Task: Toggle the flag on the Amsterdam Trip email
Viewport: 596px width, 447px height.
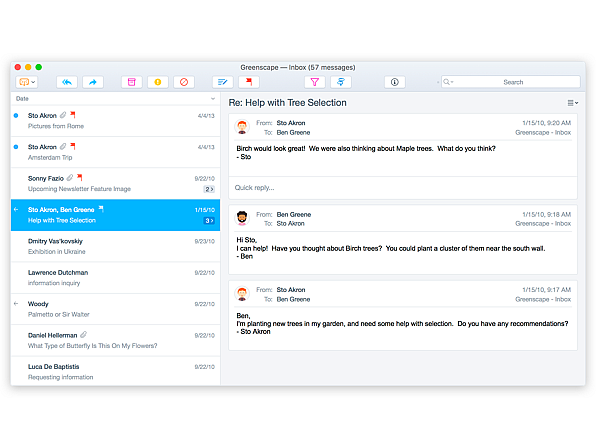Action: pos(73,146)
